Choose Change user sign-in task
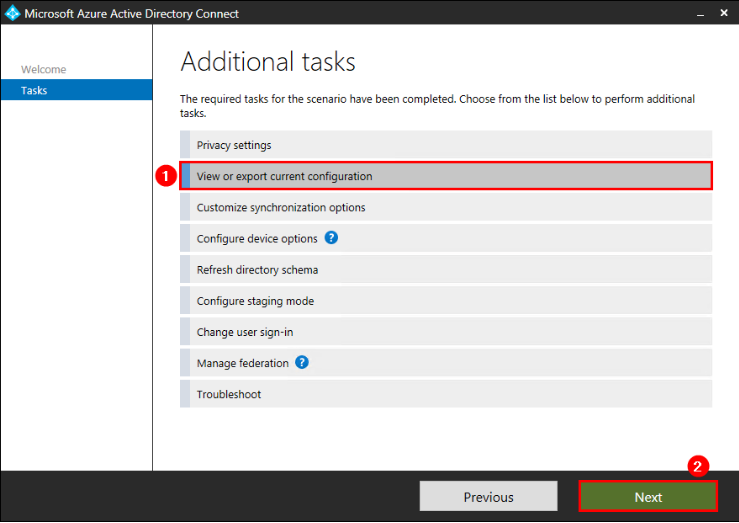The width and height of the screenshot is (739, 523). (446, 331)
